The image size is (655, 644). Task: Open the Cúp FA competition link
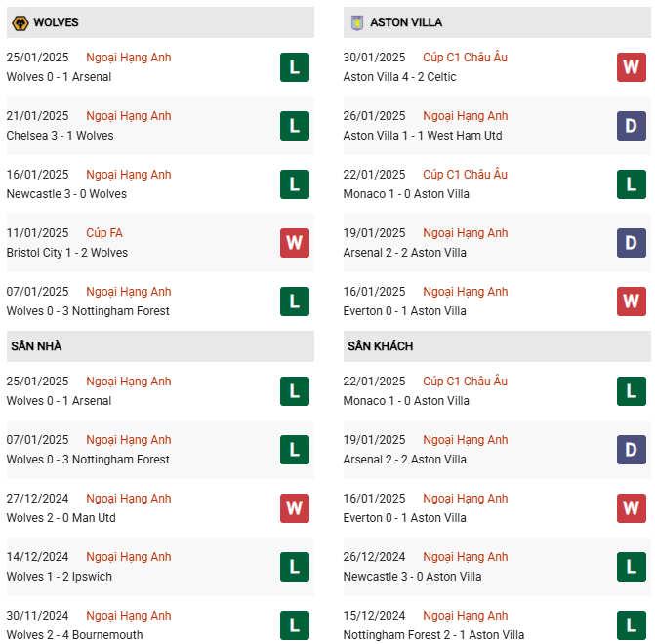[104, 233]
